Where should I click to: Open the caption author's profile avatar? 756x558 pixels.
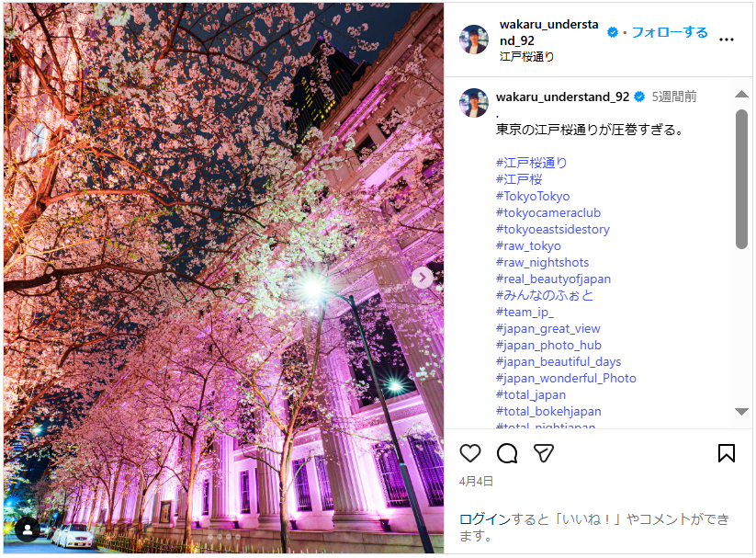(474, 103)
